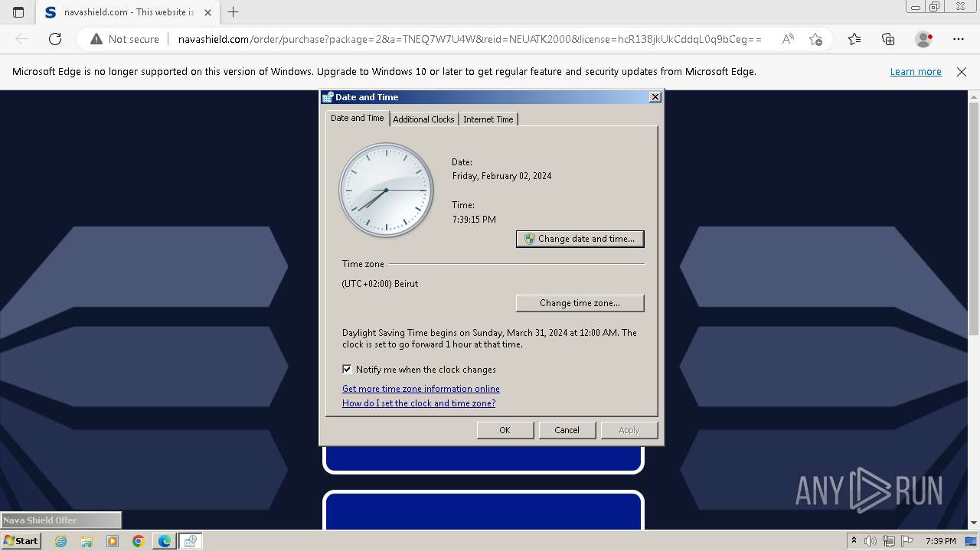
Task: Select the navashield.com browser tab
Action: [128, 12]
